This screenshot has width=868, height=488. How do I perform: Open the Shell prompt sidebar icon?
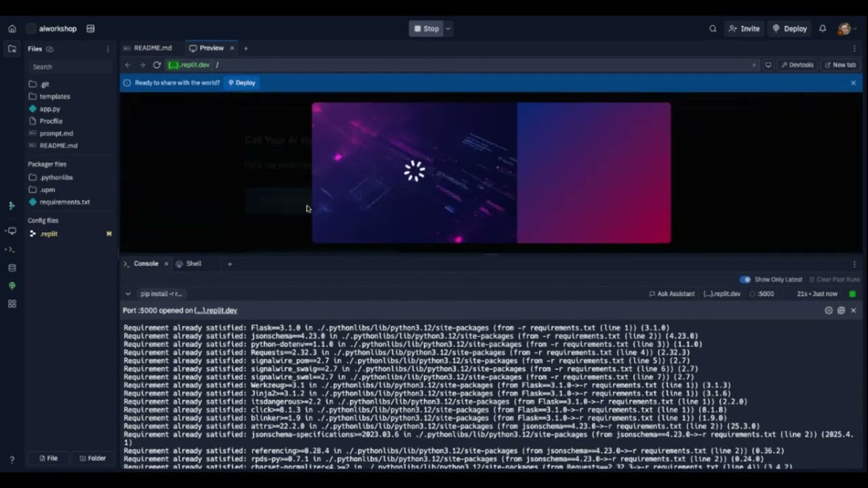coord(12,249)
